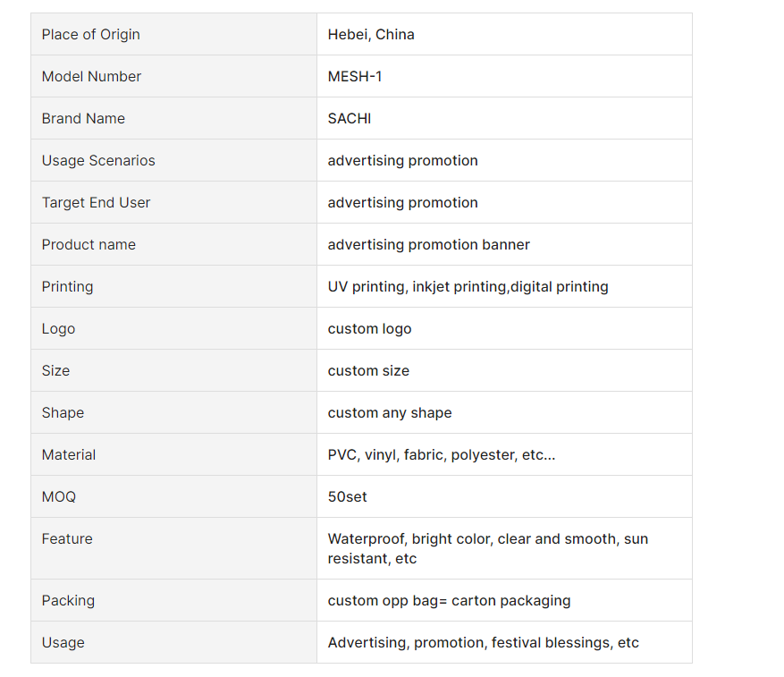Click the Place of Origin label
784x677 pixels.
(x=90, y=35)
